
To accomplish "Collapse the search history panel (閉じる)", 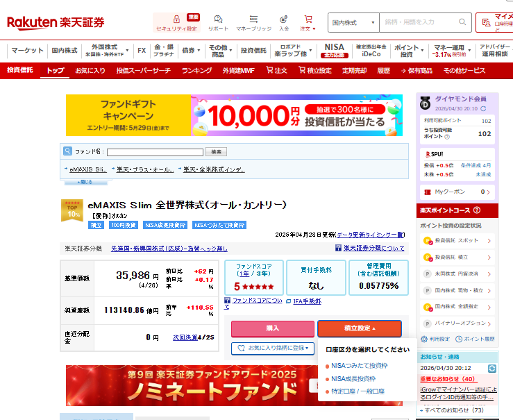I will [85, 182].
